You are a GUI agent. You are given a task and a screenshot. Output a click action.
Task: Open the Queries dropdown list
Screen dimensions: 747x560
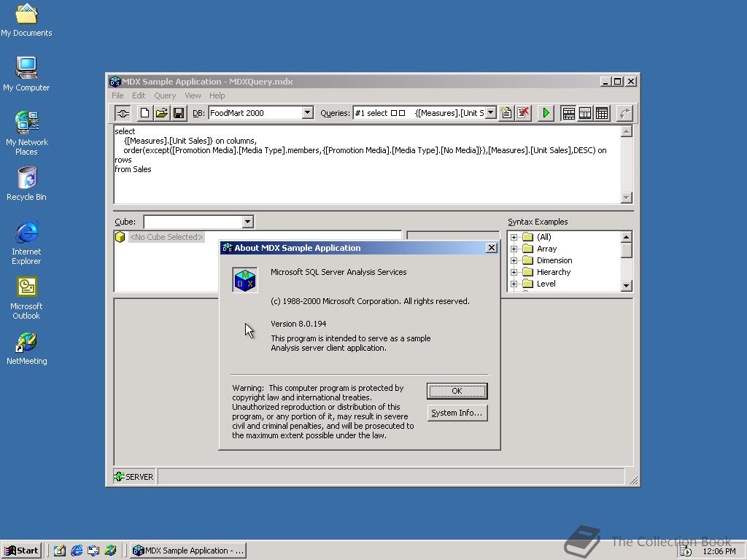pos(491,113)
